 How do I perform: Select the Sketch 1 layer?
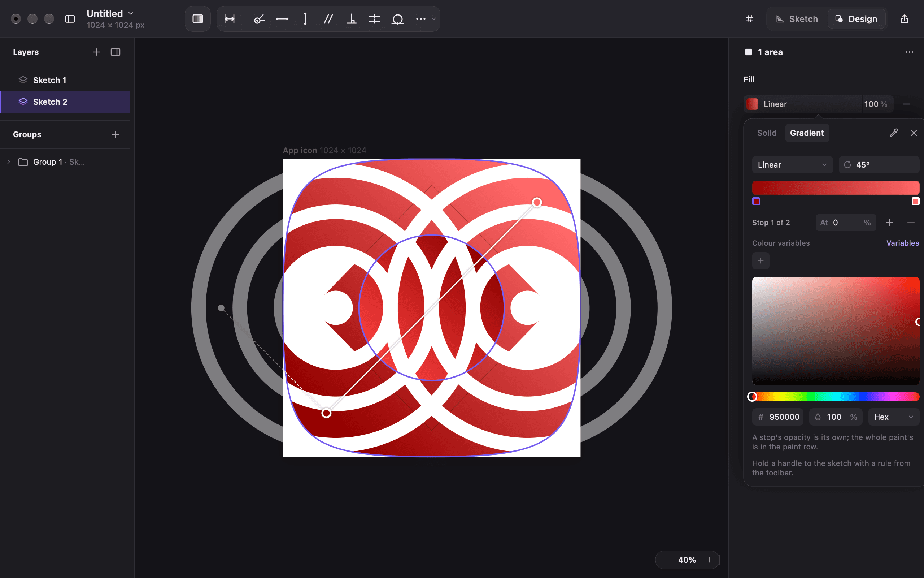65,80
